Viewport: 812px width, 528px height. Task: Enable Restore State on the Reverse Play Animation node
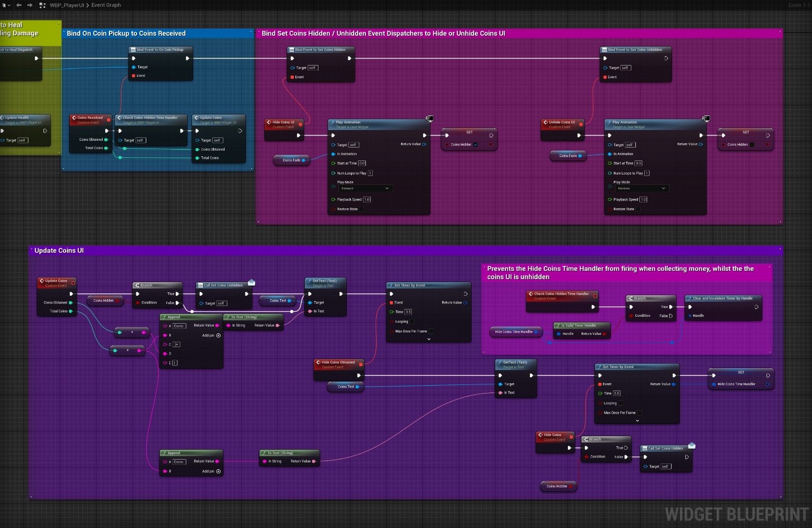[638, 209]
